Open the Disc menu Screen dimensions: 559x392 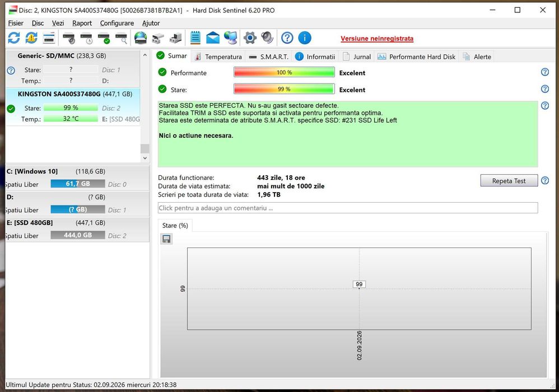tap(38, 23)
